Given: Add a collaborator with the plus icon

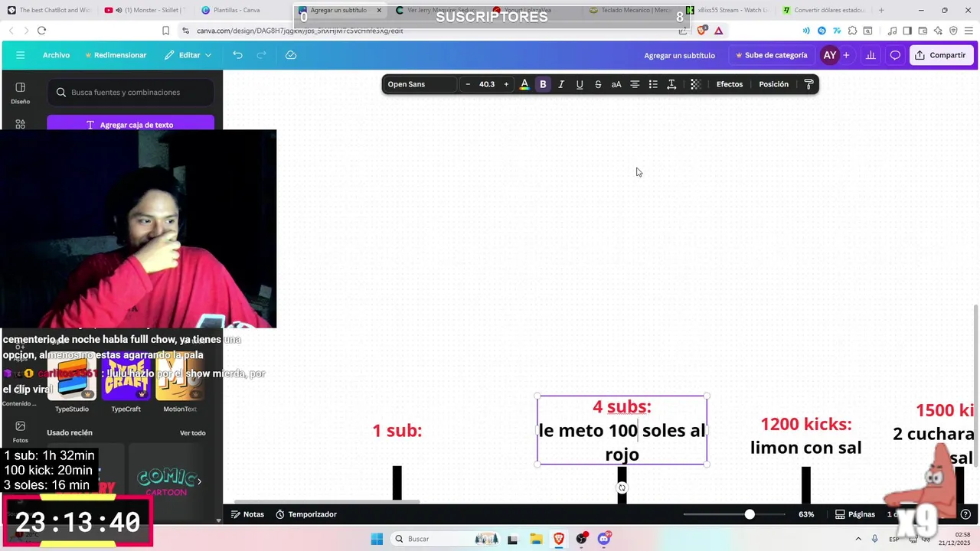Looking at the screenshot, I should (x=846, y=55).
